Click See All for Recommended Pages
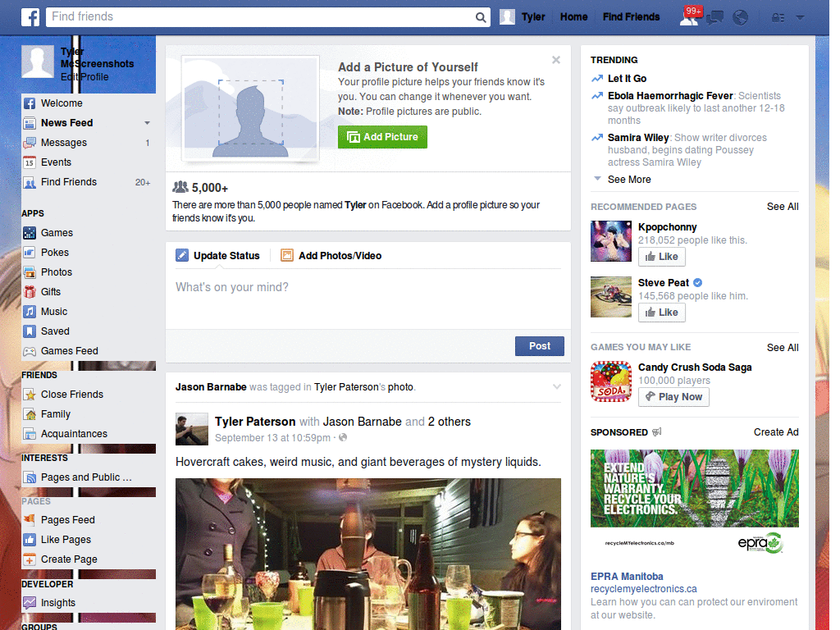 (x=782, y=207)
